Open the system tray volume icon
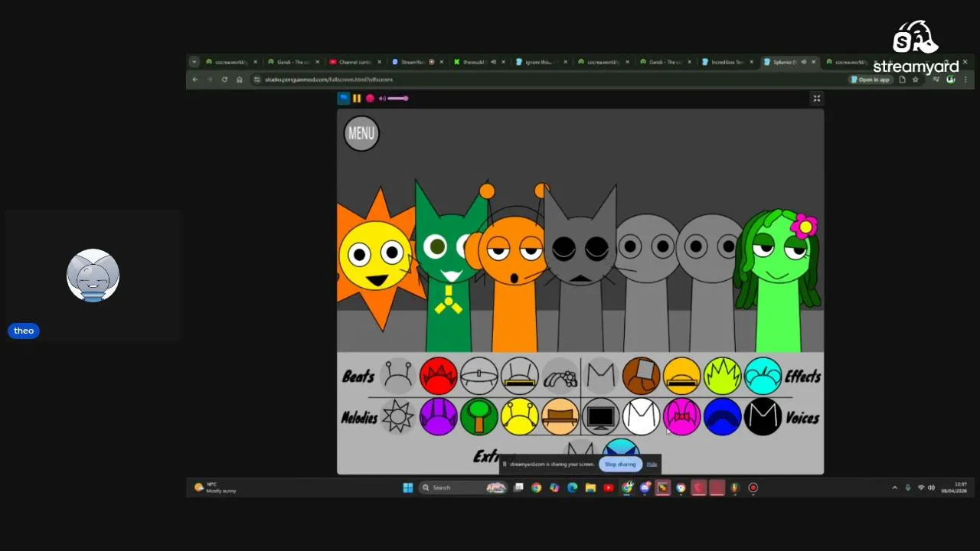 [932, 487]
